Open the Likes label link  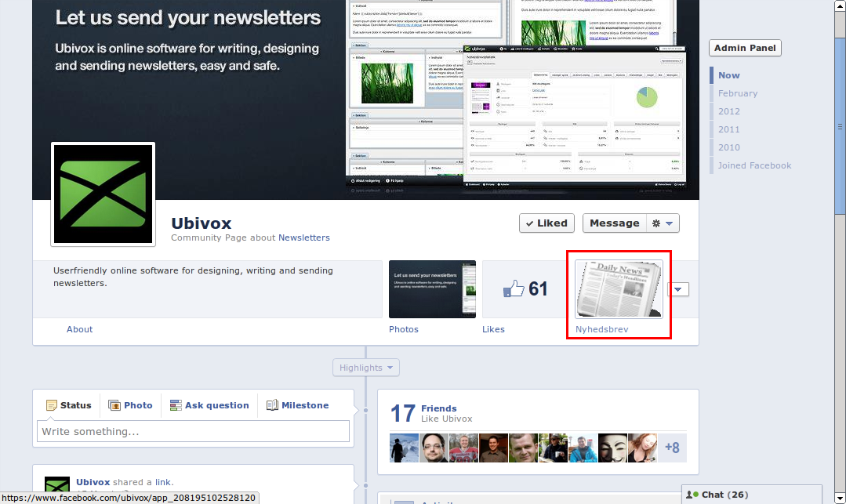[x=493, y=329]
